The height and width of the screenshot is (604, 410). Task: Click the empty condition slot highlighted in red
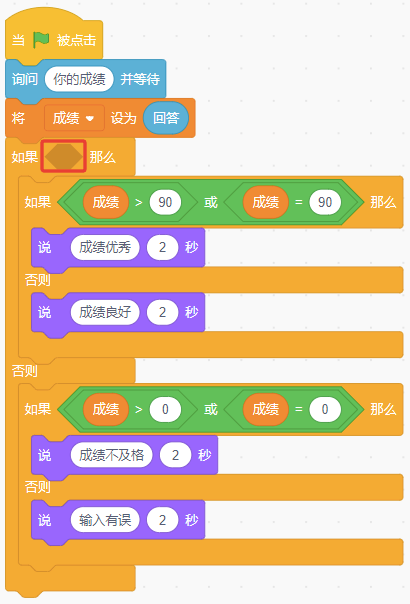point(64,156)
